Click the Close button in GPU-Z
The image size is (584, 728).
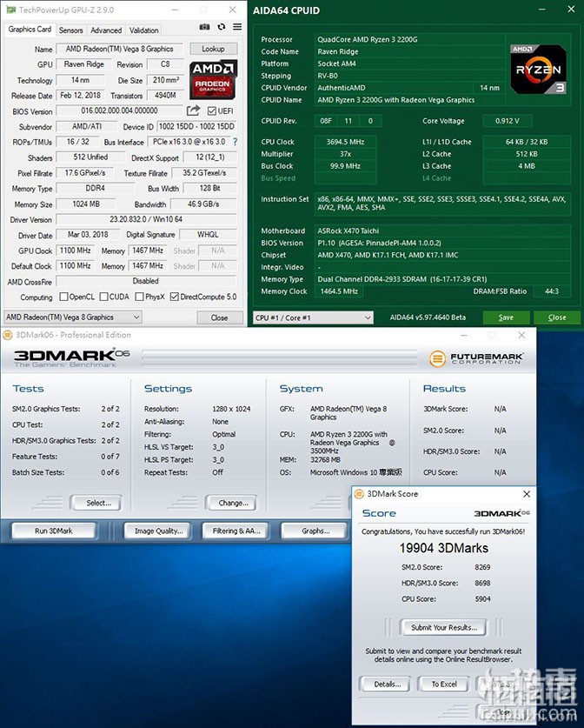tap(219, 317)
